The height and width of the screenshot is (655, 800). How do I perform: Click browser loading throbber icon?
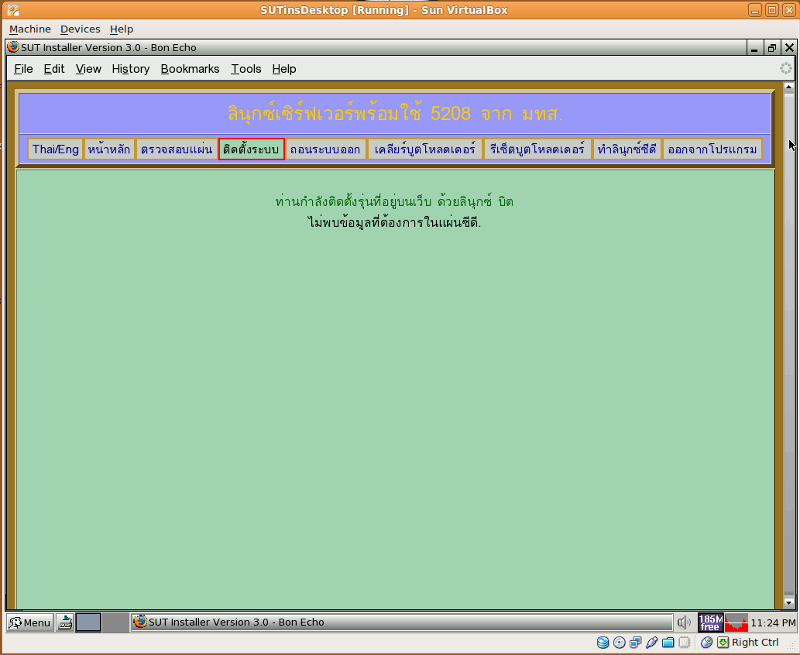(786, 68)
